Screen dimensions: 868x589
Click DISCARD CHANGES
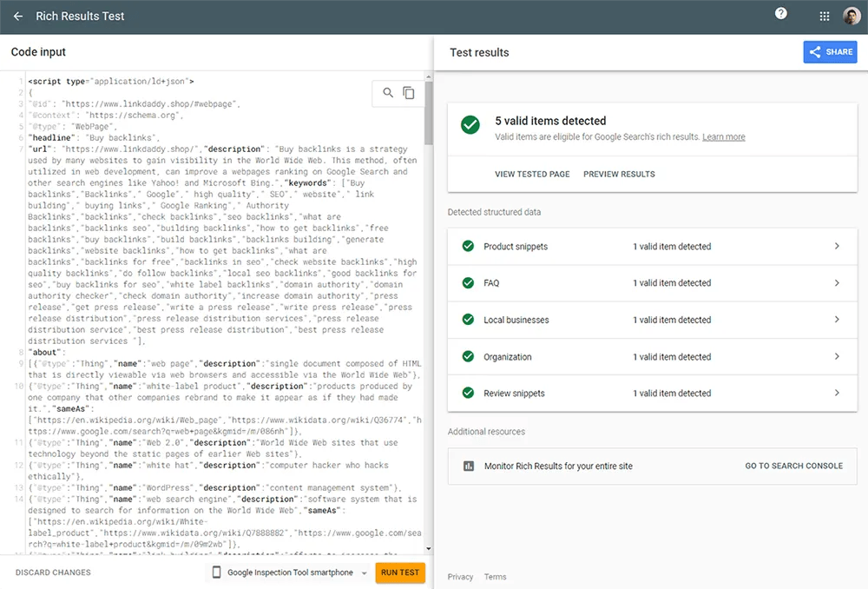[53, 572]
